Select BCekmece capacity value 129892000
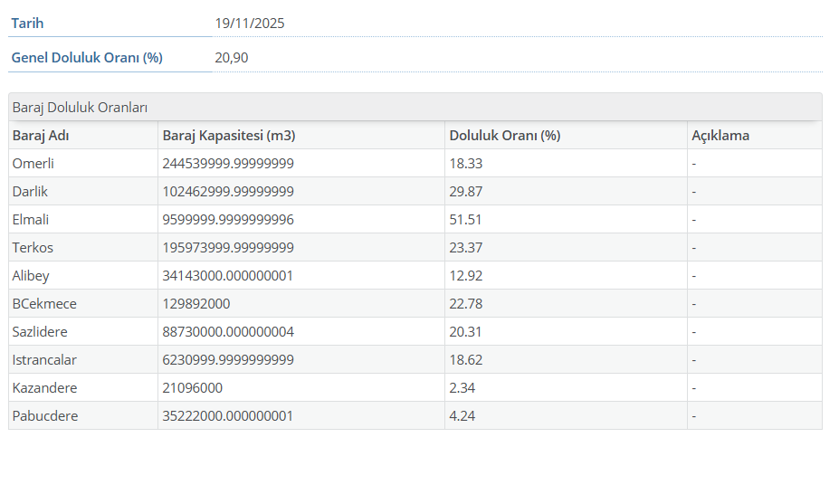The height and width of the screenshot is (504, 839). (x=196, y=304)
